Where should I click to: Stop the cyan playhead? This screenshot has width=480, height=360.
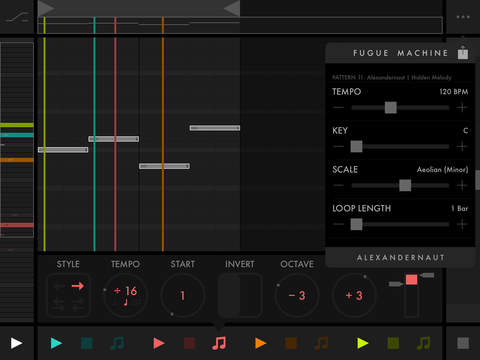click(x=87, y=343)
